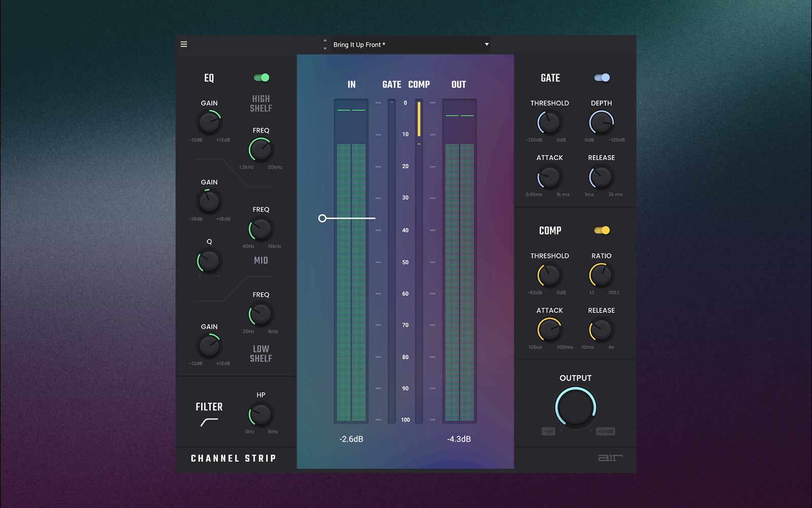Screen dimensions: 812x508
Task: Click the Comp RATIO knob
Action: click(601, 276)
